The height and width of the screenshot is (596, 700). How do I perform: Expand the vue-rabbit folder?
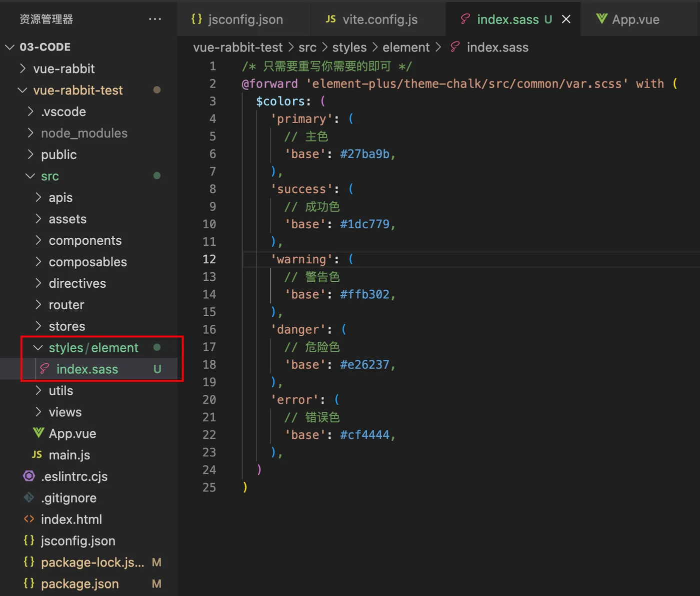click(x=22, y=68)
